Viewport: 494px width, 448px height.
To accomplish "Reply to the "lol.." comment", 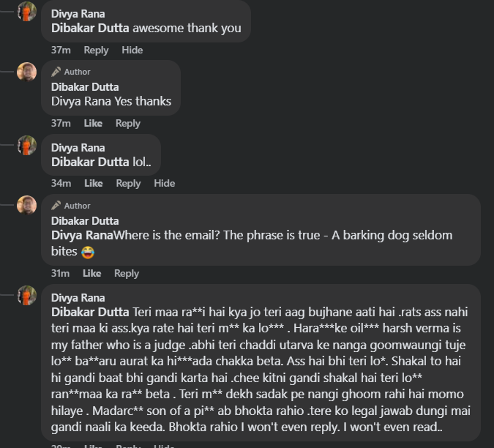I will 128,183.
